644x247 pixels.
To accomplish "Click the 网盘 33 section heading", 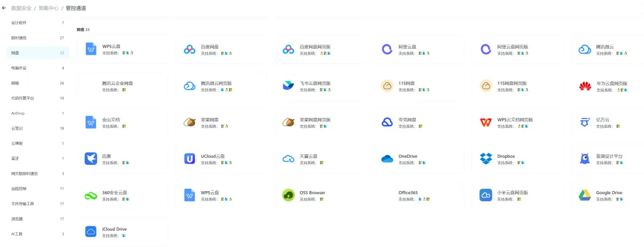I will [83, 30].
